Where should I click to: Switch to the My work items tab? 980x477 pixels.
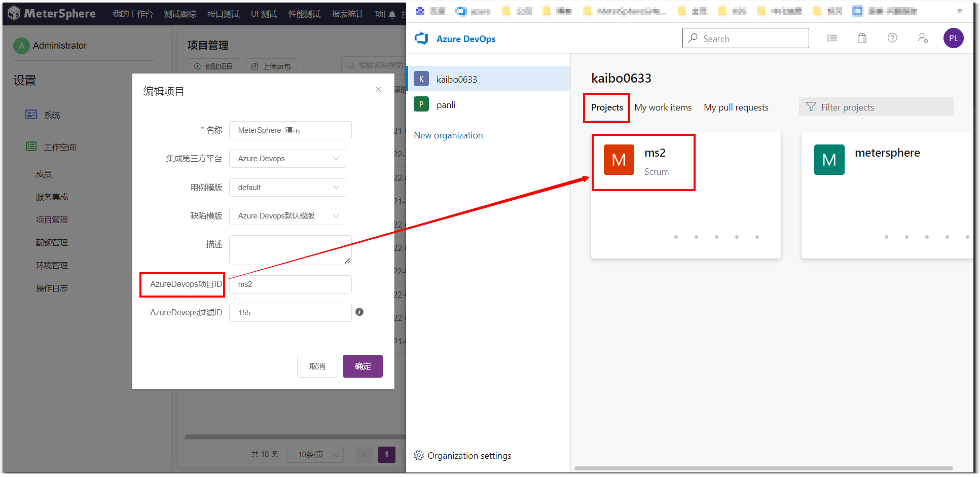(663, 107)
